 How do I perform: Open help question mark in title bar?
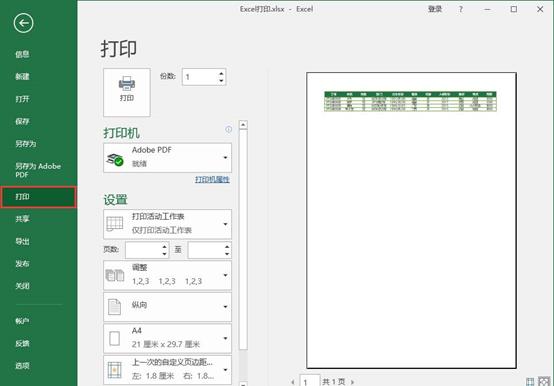[460, 9]
